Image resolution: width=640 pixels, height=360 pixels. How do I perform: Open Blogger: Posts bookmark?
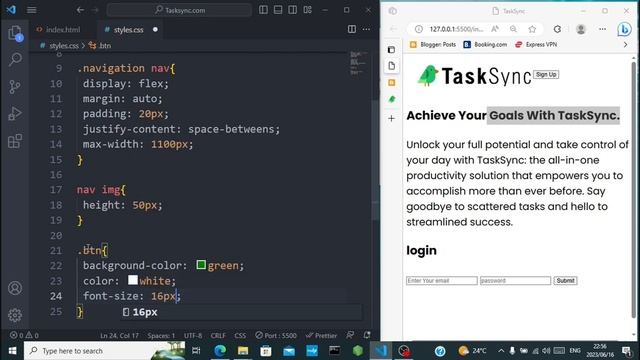[433, 44]
